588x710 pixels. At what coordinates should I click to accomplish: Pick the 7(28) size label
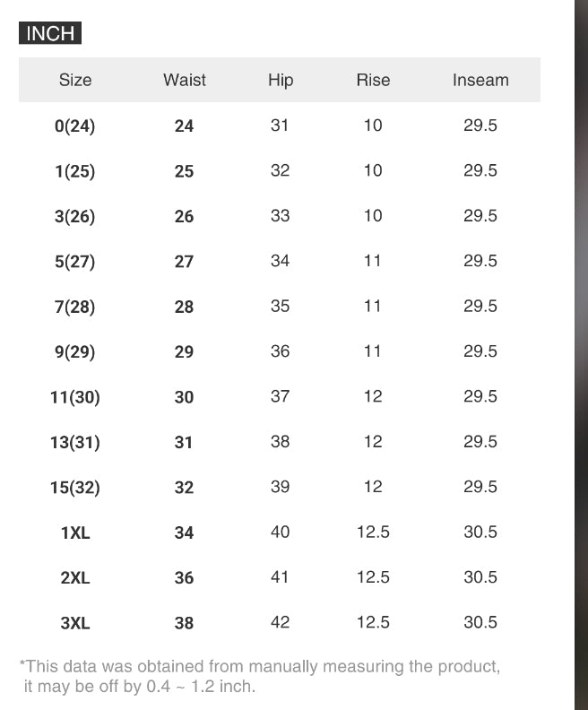coord(75,307)
